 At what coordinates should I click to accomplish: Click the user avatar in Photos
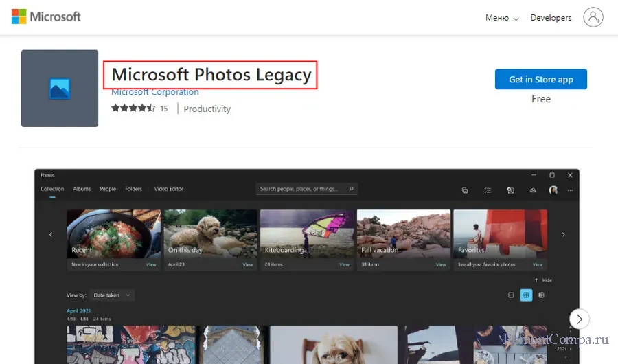(x=553, y=190)
